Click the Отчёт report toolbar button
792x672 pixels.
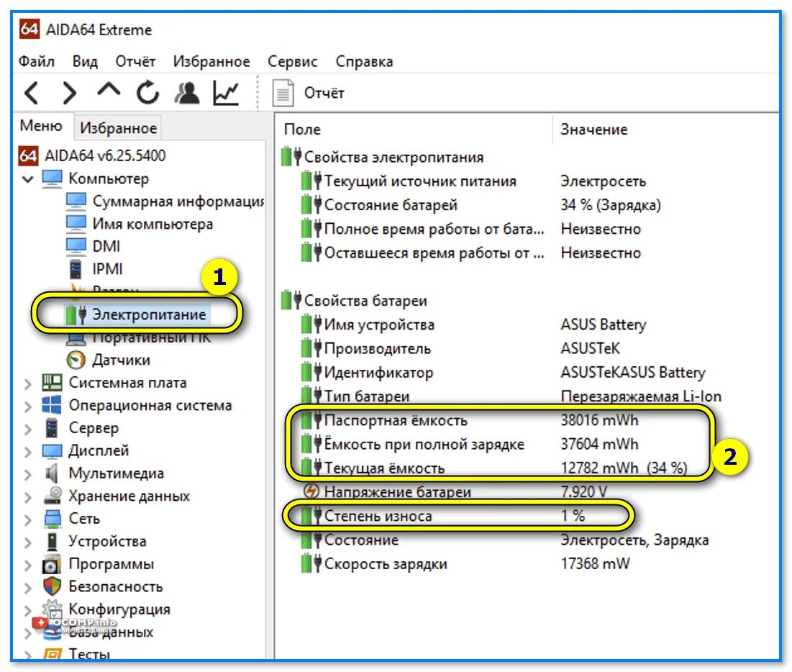309,93
